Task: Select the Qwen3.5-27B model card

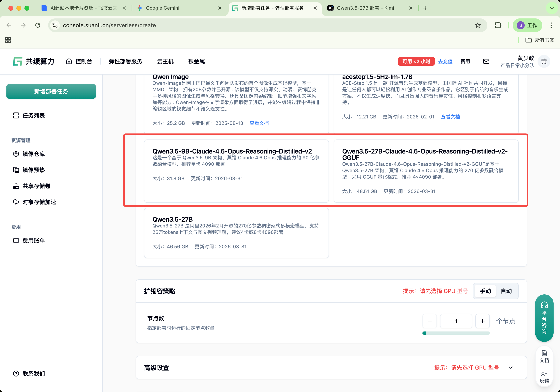Action: click(x=236, y=233)
